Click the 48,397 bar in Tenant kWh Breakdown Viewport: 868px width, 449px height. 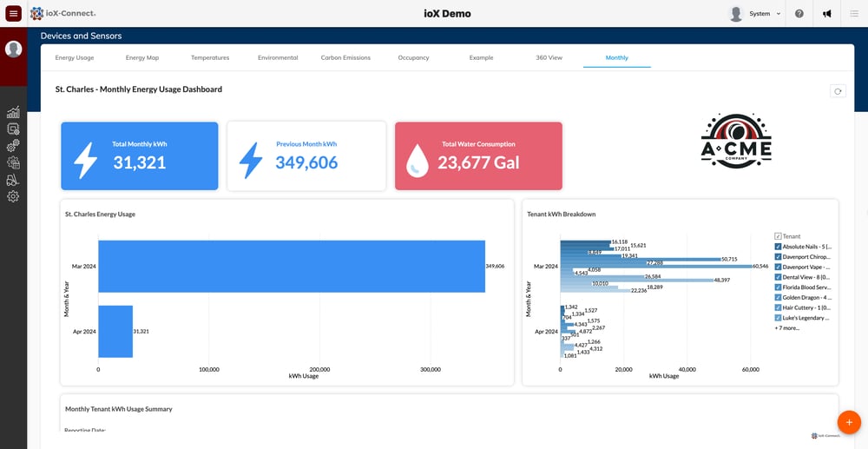pos(636,281)
